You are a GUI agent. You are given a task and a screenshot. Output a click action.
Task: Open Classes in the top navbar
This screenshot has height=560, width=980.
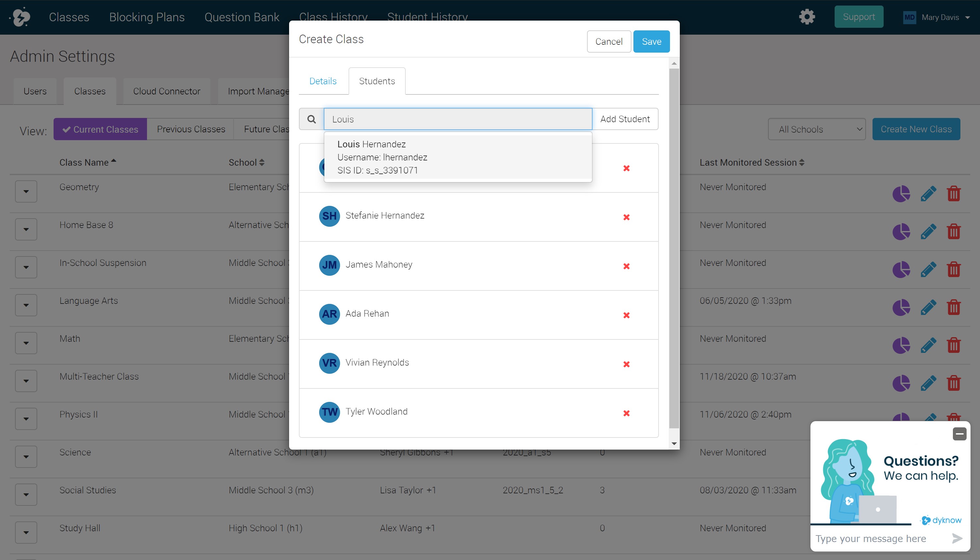coord(69,17)
